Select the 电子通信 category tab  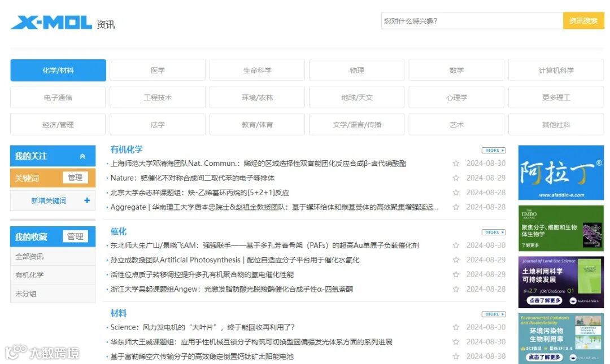(x=58, y=97)
